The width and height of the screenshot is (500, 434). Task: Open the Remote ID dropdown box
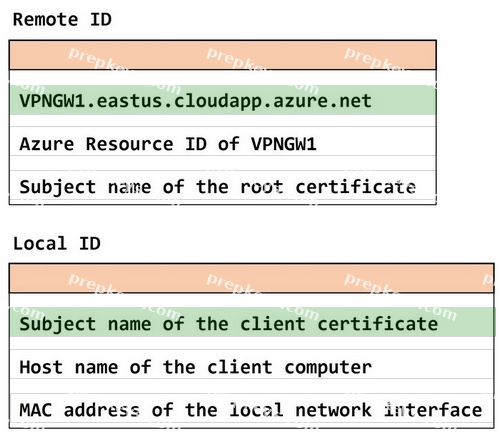(x=223, y=55)
